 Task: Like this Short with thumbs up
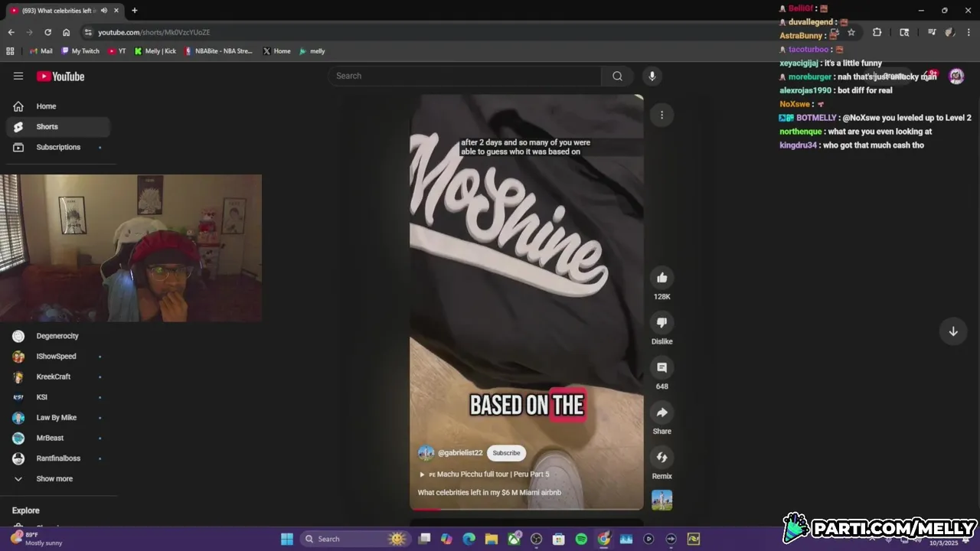pos(662,278)
